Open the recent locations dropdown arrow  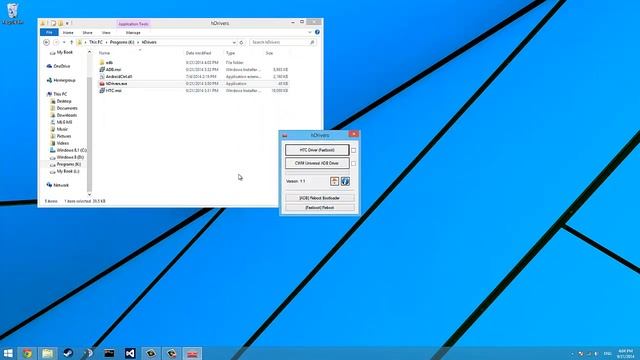64,42
